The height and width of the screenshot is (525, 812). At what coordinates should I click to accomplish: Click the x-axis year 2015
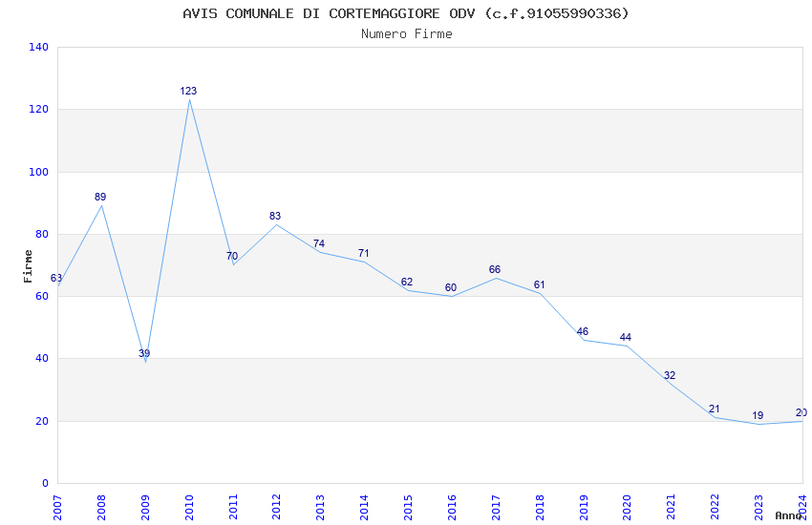(408, 508)
